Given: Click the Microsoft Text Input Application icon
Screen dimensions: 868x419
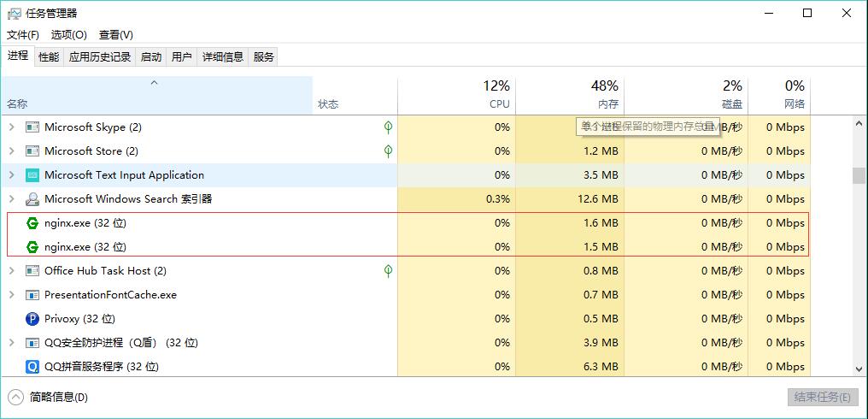Looking at the screenshot, I should (32, 175).
